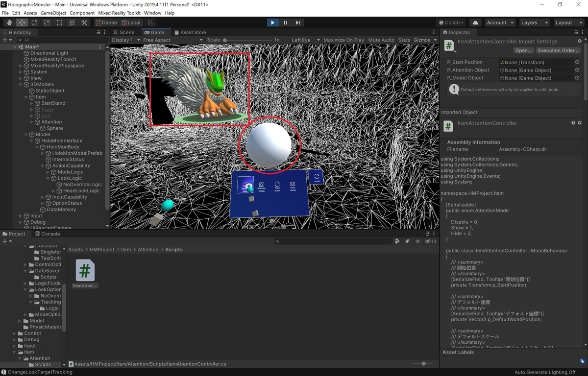Image resolution: width=588 pixels, height=376 pixels.
Task: Toggle handle rotation Local button
Action: (x=131, y=23)
